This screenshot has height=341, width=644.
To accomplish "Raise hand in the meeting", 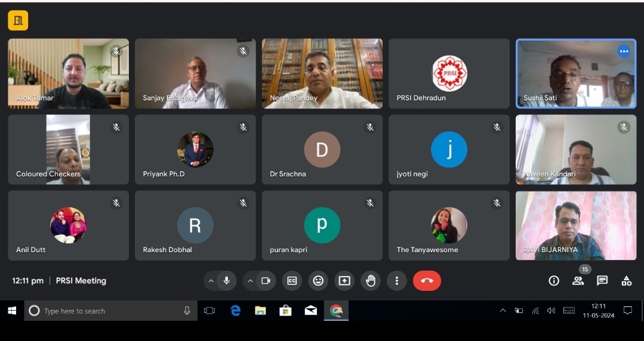I will [x=371, y=281].
